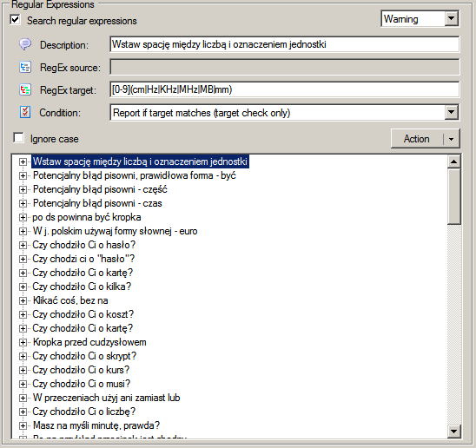Select 'W j. polskim używaj formy słownej - euro'
Viewport: 476px width, 448px height.
[x=115, y=231]
